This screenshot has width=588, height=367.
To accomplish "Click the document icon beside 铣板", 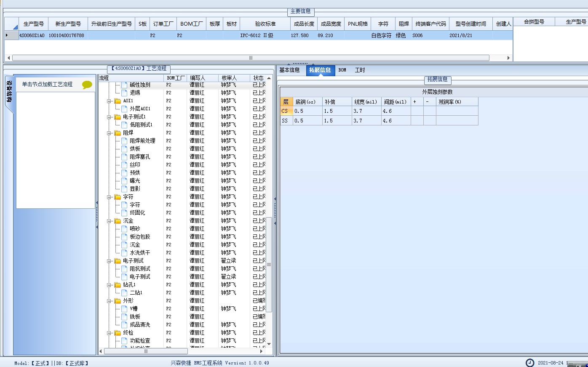I will (x=124, y=316).
